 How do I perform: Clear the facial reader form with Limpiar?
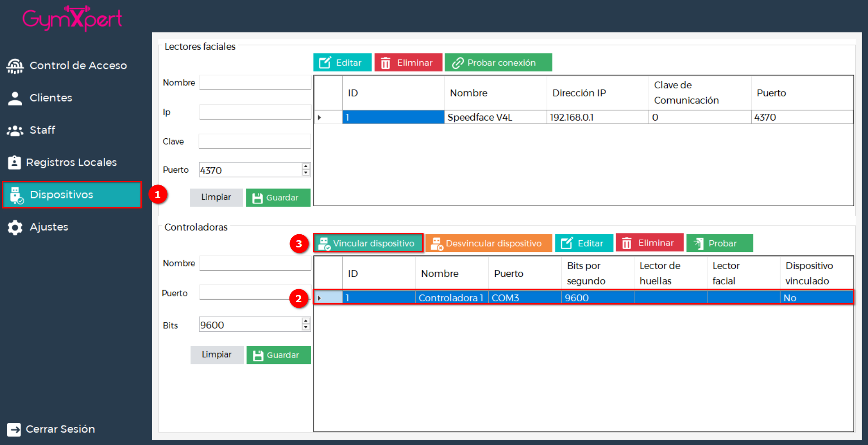[216, 197]
